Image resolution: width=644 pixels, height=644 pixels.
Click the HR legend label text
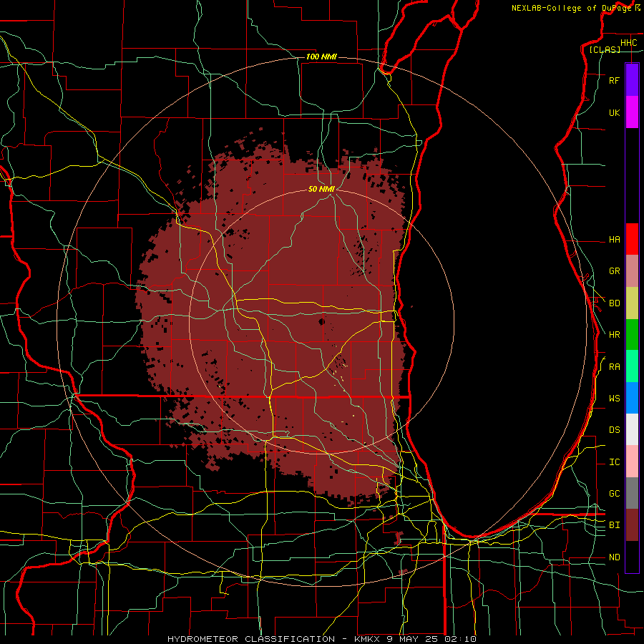point(614,335)
